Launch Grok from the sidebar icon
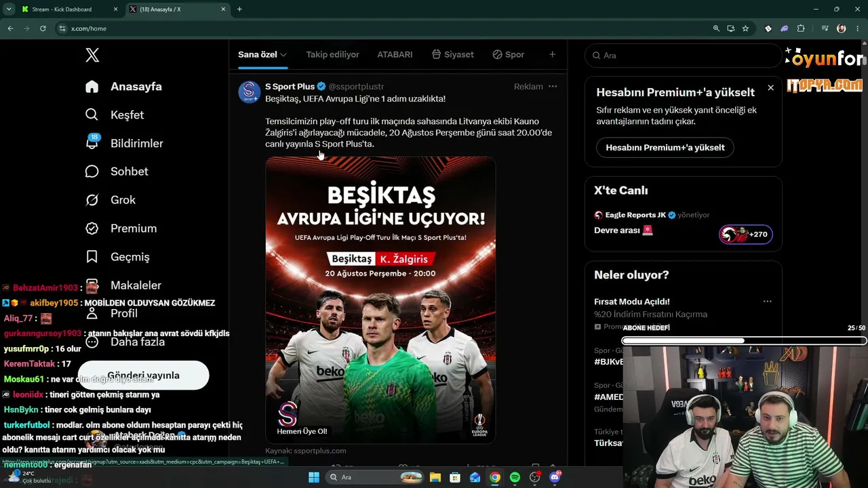 (92, 200)
